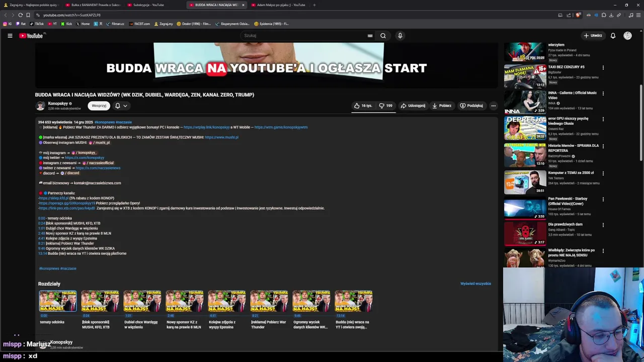Open the account avatar menu
The width and height of the screenshot is (644, 362).
[x=627, y=36]
